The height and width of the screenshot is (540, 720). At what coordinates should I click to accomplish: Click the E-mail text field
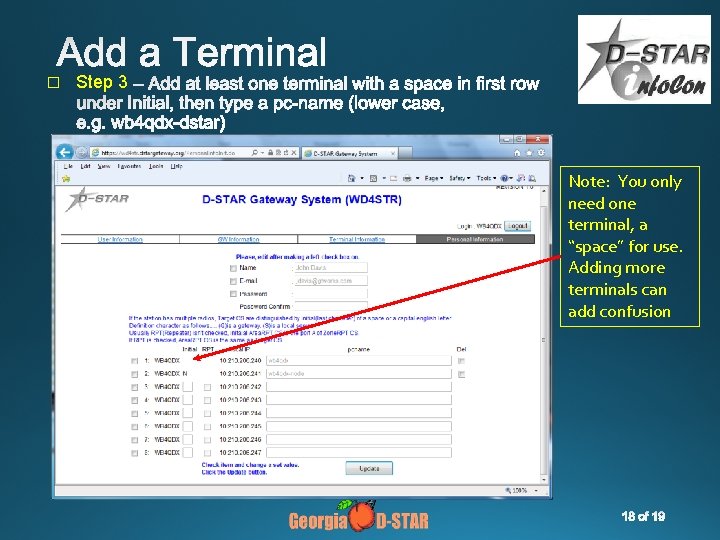click(x=331, y=281)
